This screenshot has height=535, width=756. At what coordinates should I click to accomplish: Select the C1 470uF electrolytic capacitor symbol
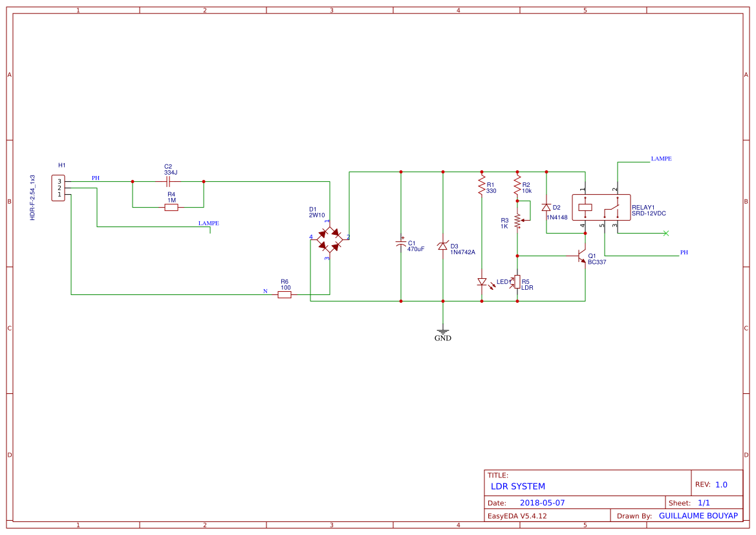click(x=401, y=245)
